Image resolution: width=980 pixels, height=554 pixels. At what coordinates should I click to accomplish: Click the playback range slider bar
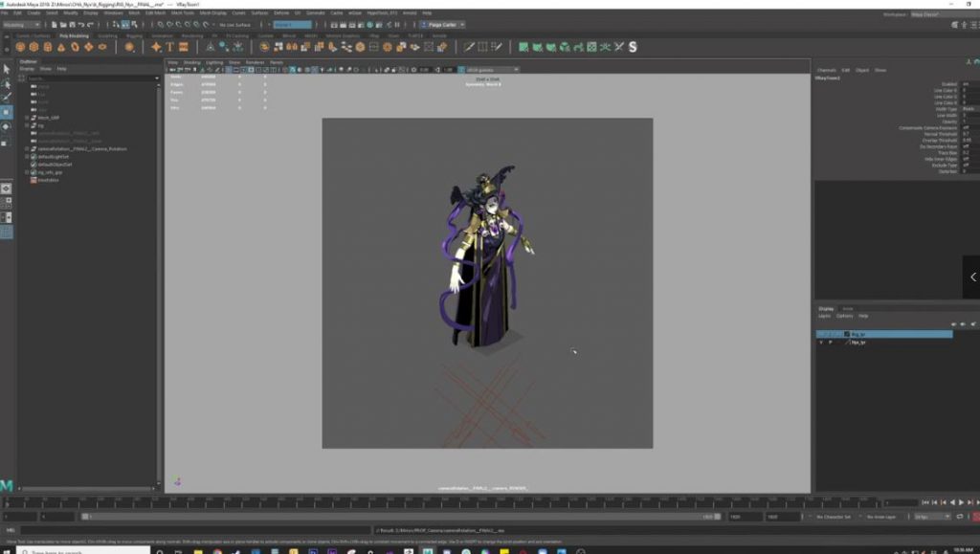(400, 517)
